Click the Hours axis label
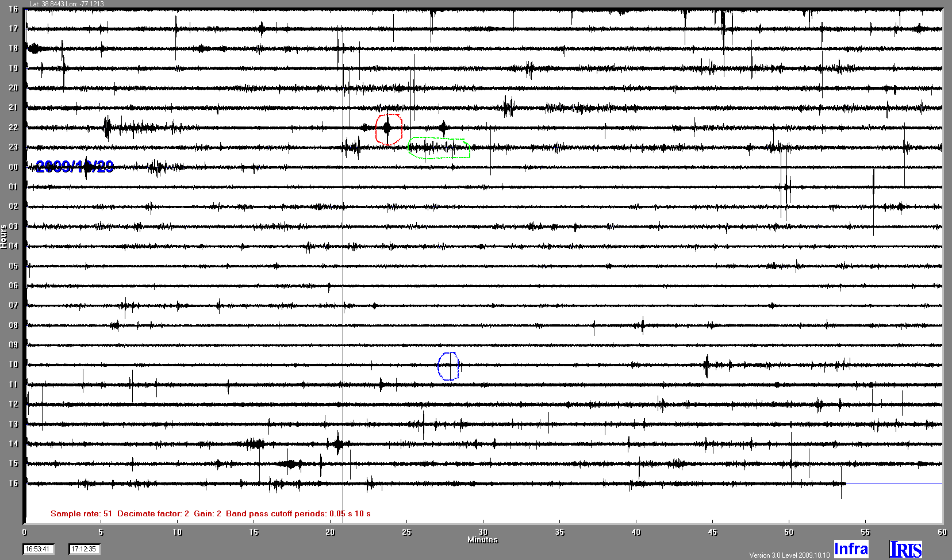 (x=3, y=236)
